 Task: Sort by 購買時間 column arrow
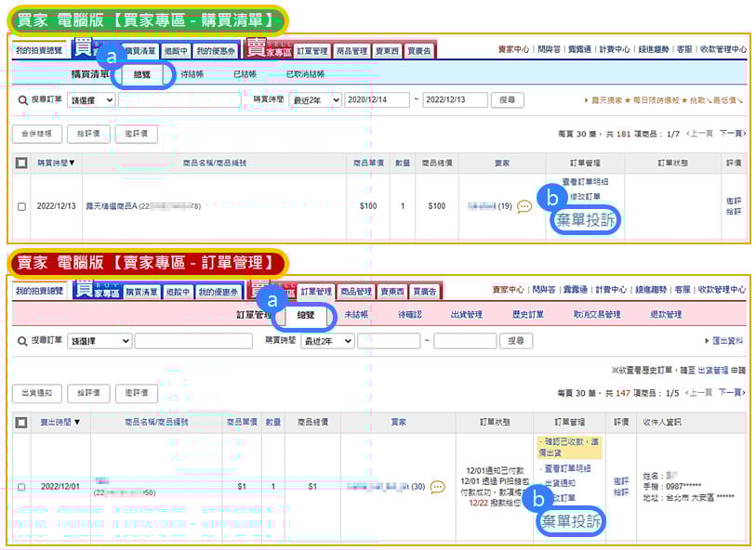[x=73, y=163]
